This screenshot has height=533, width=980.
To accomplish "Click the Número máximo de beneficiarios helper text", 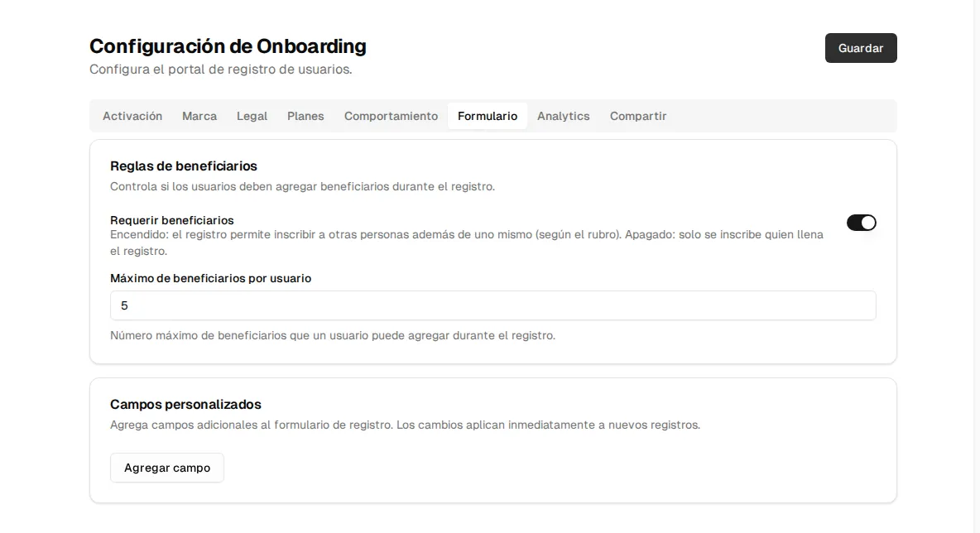I will pyautogui.click(x=333, y=335).
